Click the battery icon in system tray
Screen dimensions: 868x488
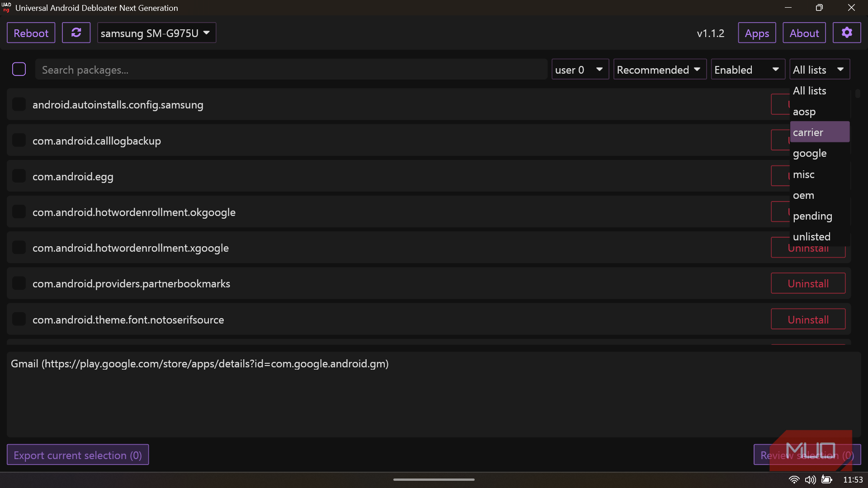coord(827,479)
